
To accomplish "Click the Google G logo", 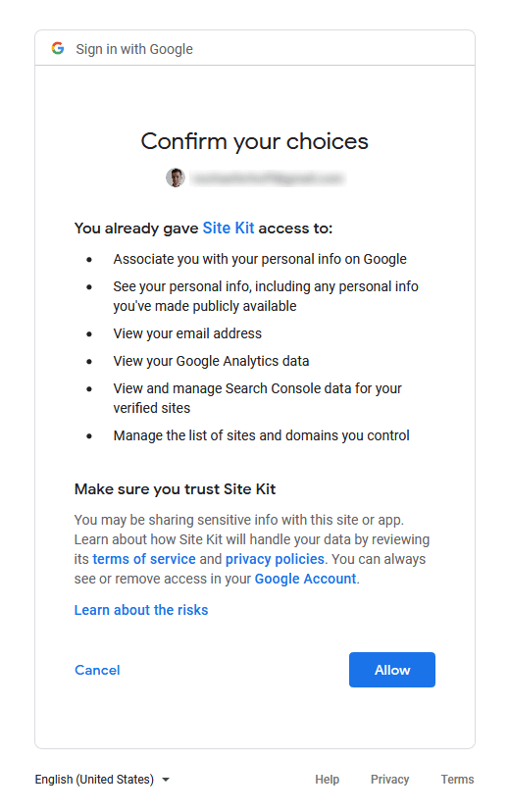I will 58,48.
